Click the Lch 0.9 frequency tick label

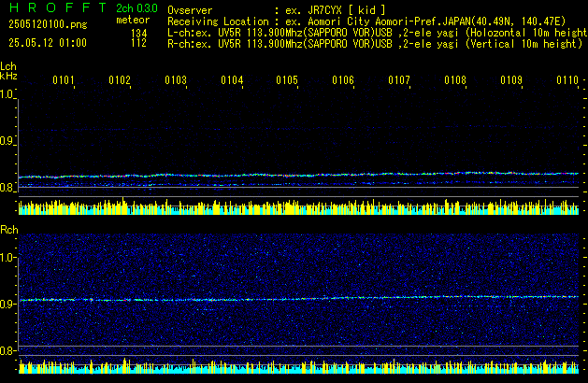point(7,141)
